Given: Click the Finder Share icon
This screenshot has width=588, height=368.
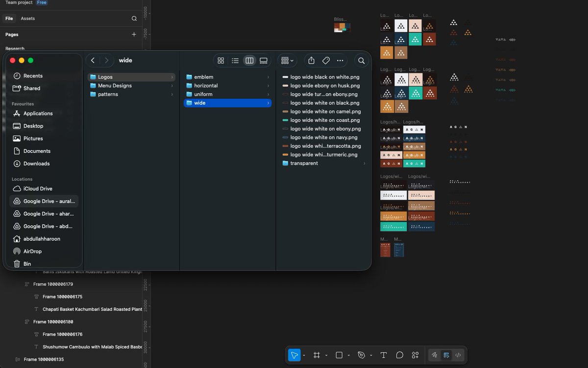Looking at the screenshot, I should 311,61.
